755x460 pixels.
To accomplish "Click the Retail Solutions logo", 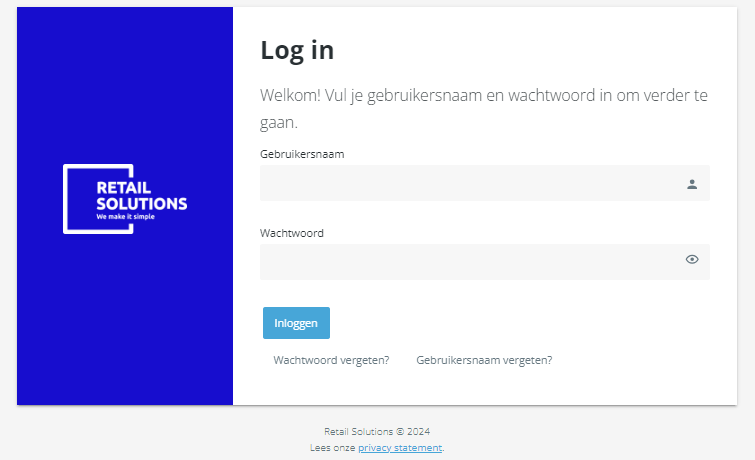I will tap(125, 199).
